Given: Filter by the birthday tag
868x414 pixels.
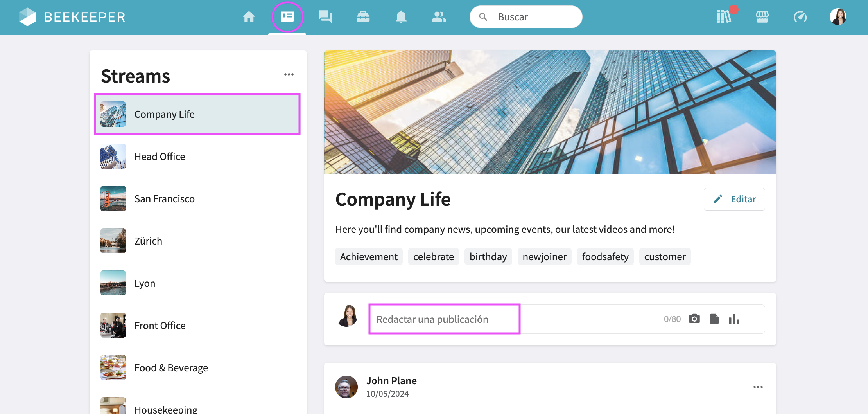Looking at the screenshot, I should pyautogui.click(x=488, y=257).
